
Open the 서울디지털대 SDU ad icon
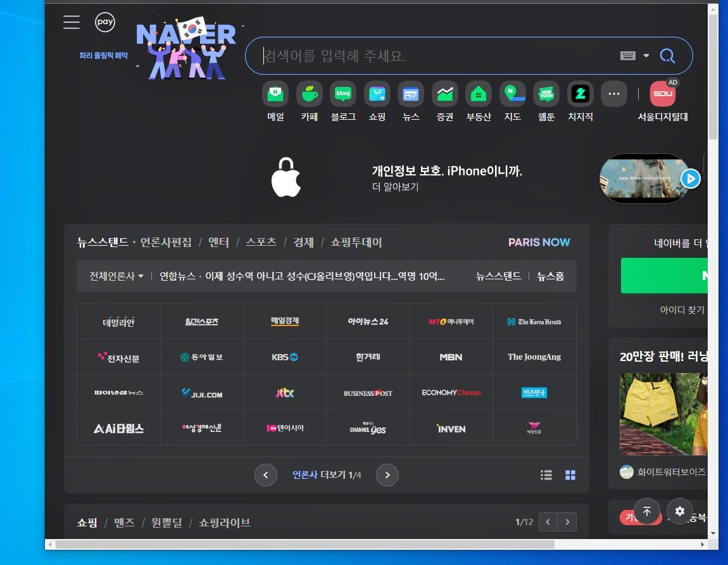(x=663, y=94)
